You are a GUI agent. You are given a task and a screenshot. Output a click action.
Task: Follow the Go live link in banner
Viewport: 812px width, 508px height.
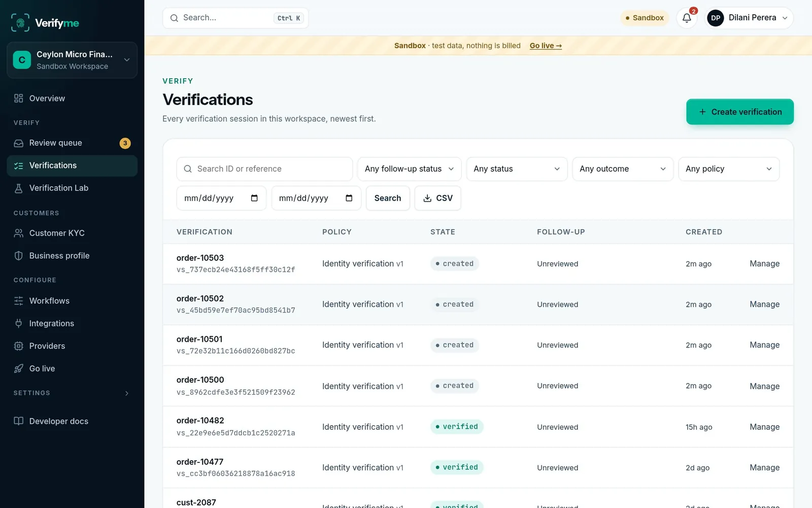tap(546, 46)
